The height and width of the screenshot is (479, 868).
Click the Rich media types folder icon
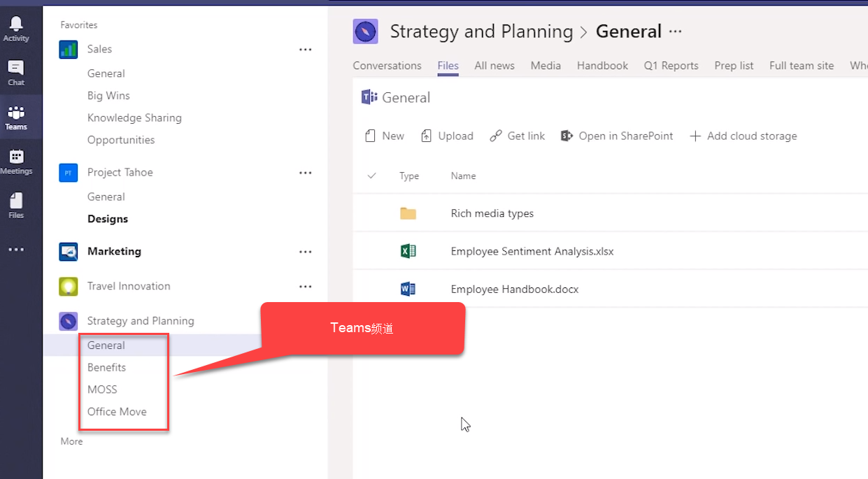click(x=408, y=213)
